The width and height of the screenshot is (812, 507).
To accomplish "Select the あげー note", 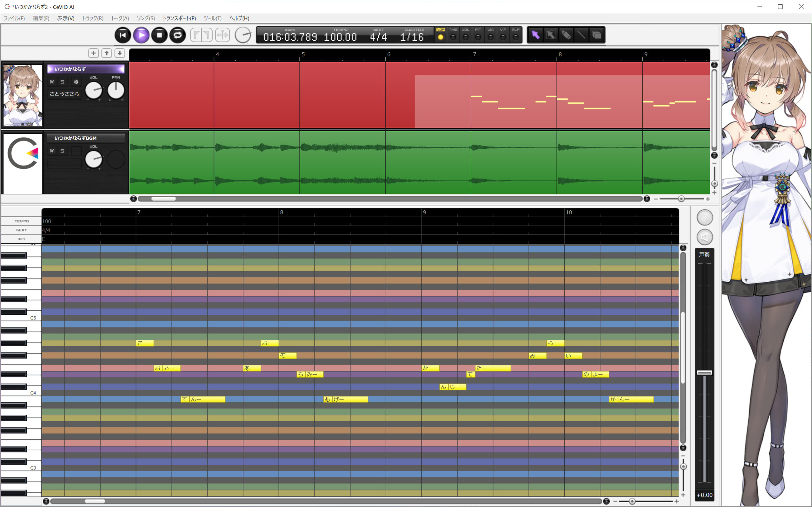I will (x=345, y=399).
